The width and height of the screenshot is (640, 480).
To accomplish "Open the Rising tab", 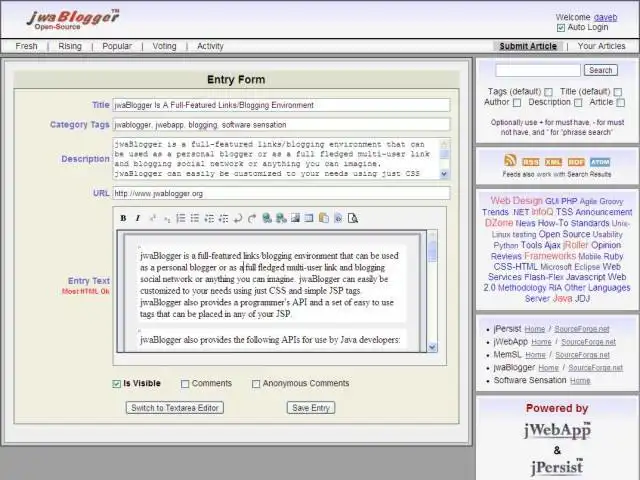I will click(x=70, y=46).
